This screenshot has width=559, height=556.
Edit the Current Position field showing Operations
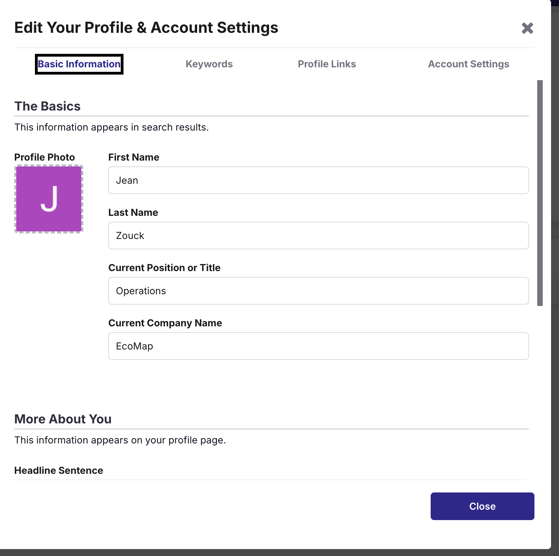[318, 291]
